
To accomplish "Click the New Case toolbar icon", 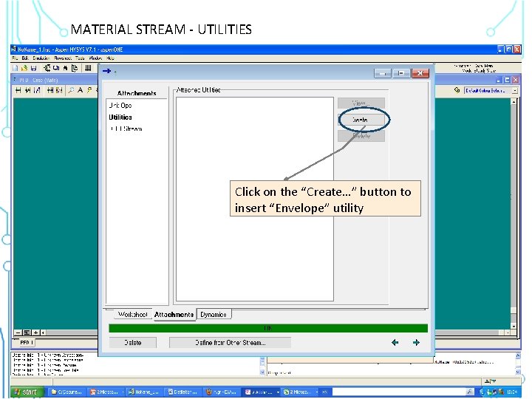I will pos(16,68).
